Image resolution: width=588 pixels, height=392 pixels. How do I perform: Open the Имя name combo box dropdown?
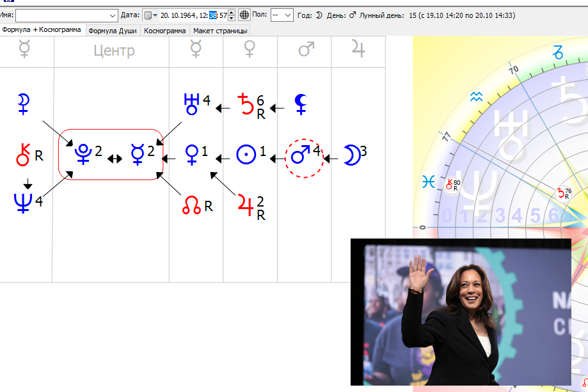pos(112,16)
